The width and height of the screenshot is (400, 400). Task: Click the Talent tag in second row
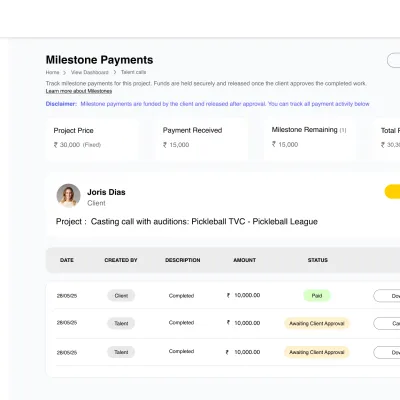tap(121, 323)
